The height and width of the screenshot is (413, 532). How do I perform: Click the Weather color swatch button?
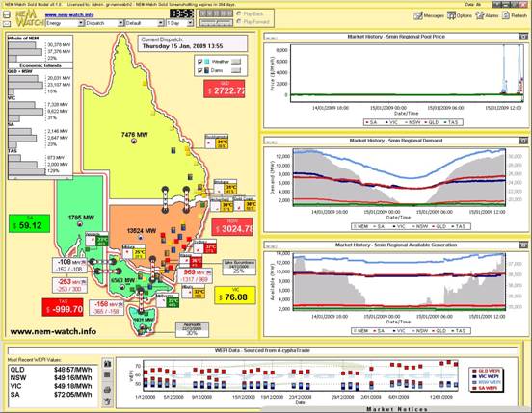236,62
